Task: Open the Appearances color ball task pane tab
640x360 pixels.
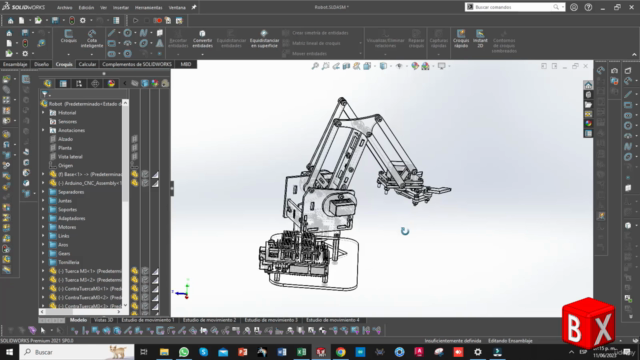Action: pos(588,124)
